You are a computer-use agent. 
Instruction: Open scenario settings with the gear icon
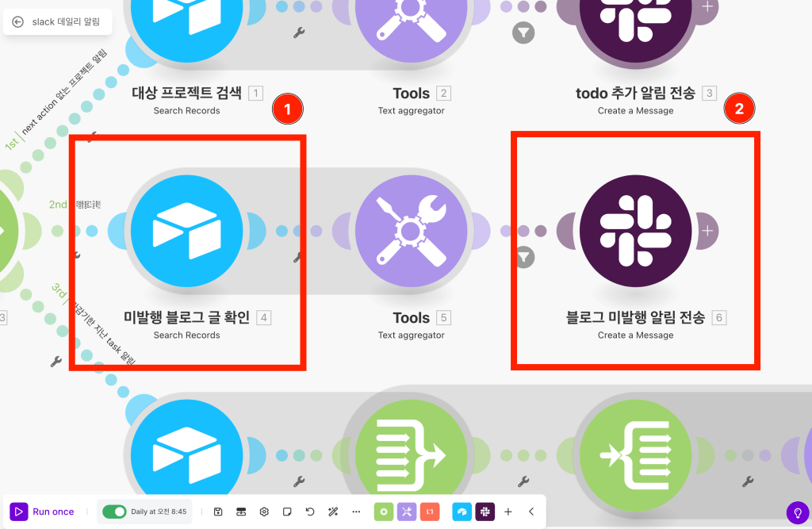tap(264, 512)
